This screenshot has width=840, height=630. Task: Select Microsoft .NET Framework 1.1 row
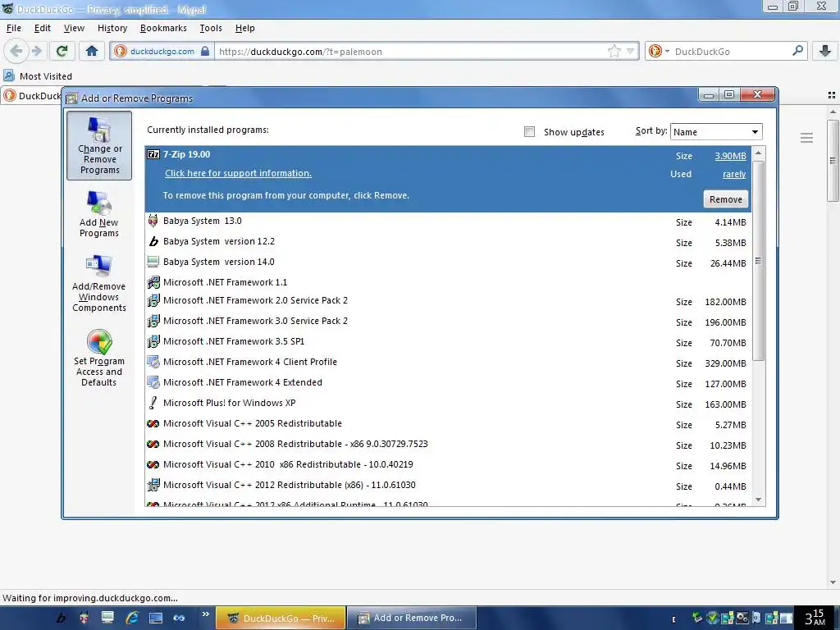[x=448, y=282]
